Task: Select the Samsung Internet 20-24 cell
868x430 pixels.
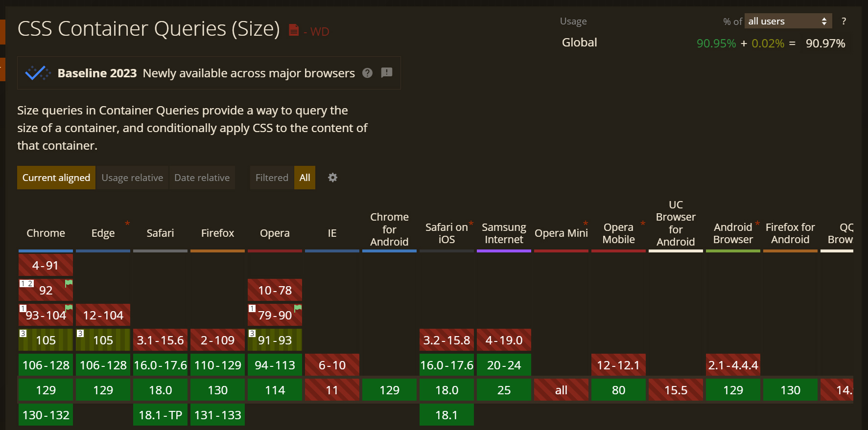Action: 504,365
